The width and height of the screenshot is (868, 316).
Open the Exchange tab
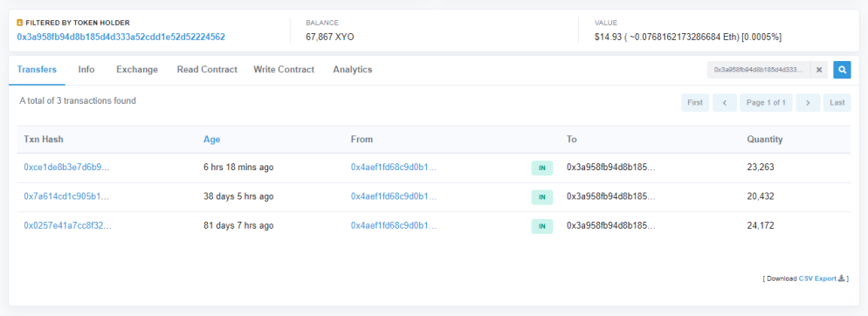click(x=137, y=70)
